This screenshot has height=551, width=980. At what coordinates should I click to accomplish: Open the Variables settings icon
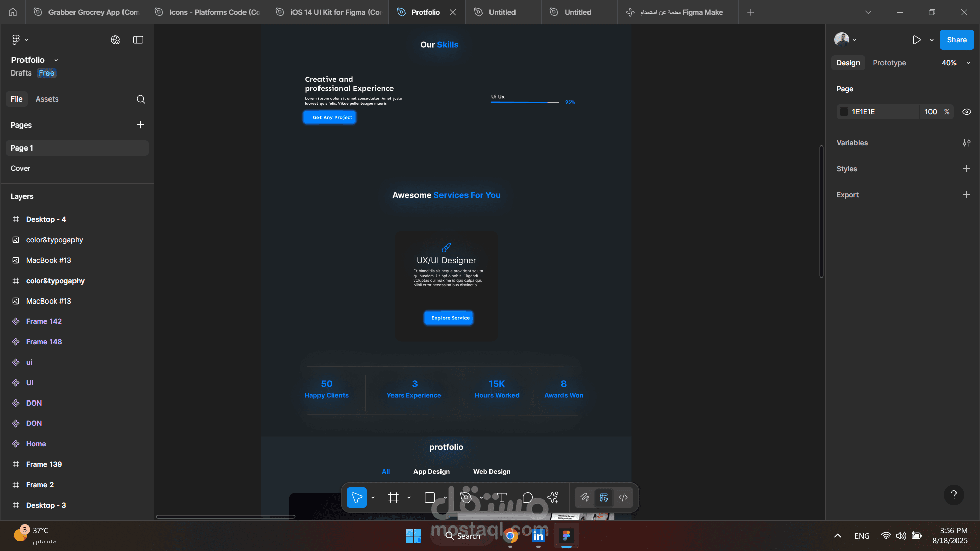pyautogui.click(x=966, y=143)
